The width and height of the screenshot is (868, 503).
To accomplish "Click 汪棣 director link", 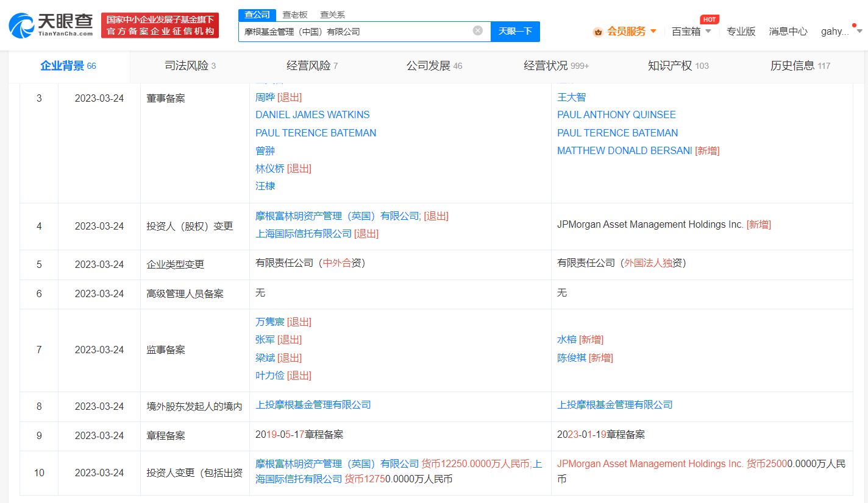I will coord(265,186).
